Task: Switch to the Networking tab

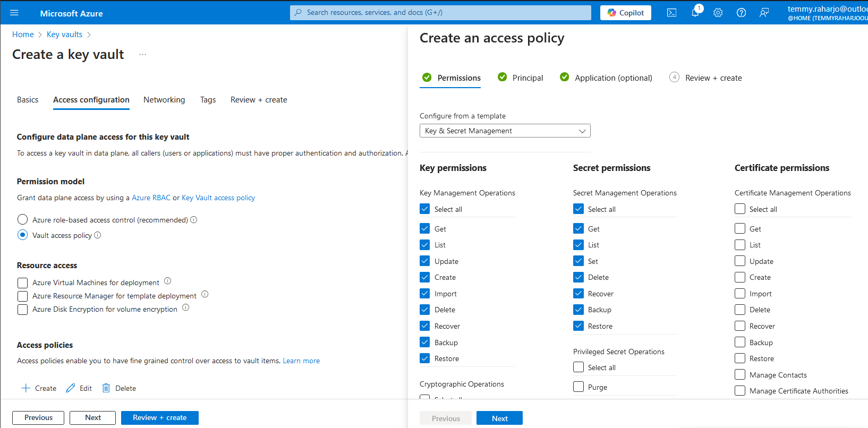Action: coord(164,100)
